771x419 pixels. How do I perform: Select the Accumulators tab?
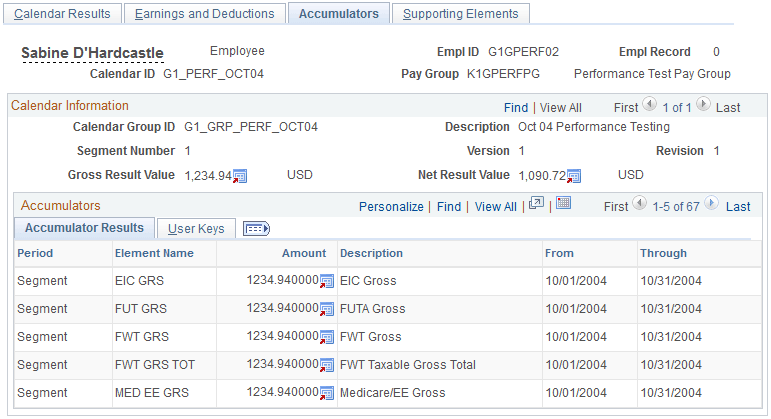[x=339, y=14]
